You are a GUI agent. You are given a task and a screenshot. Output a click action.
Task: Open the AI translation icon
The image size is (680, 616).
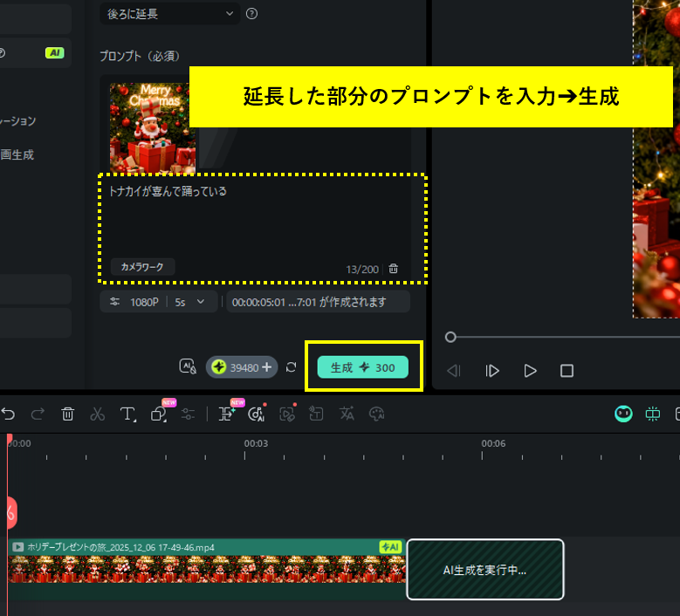pyautogui.click(x=347, y=414)
